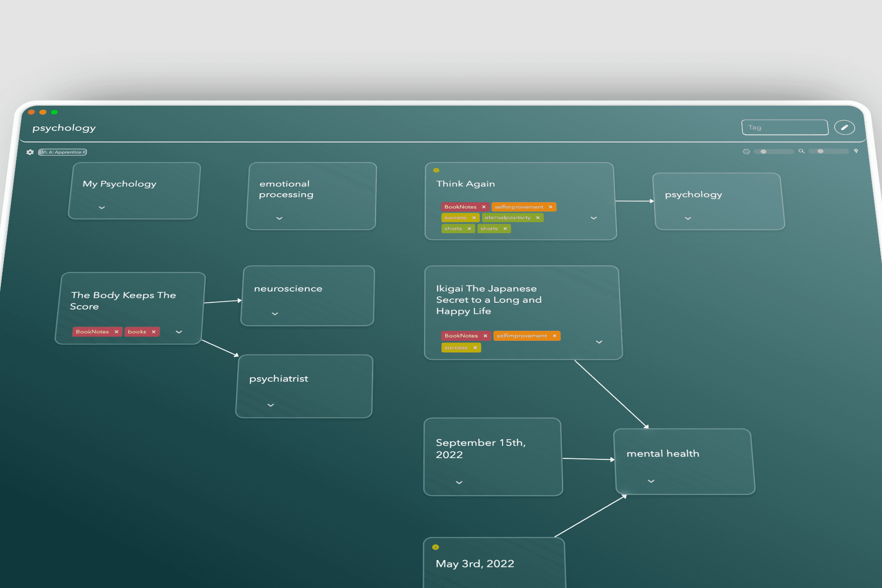This screenshot has width=882, height=588.
Task: Click the magnifier zoom icon
Action: pyautogui.click(x=801, y=151)
